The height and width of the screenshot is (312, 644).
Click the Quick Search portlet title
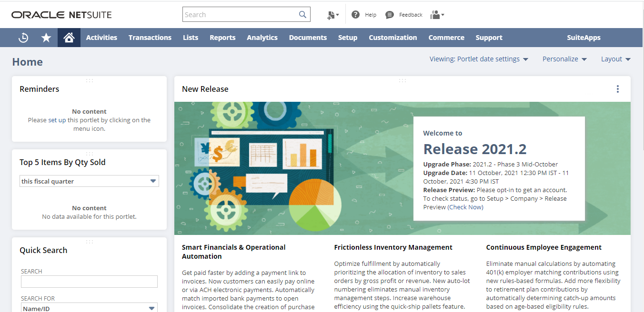(43, 250)
